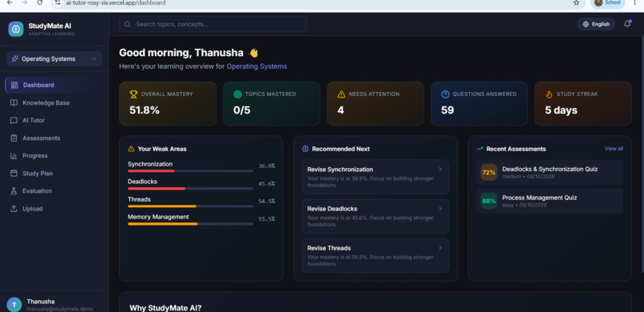Click the globe icon in language button
The image size is (644, 312).
click(586, 24)
